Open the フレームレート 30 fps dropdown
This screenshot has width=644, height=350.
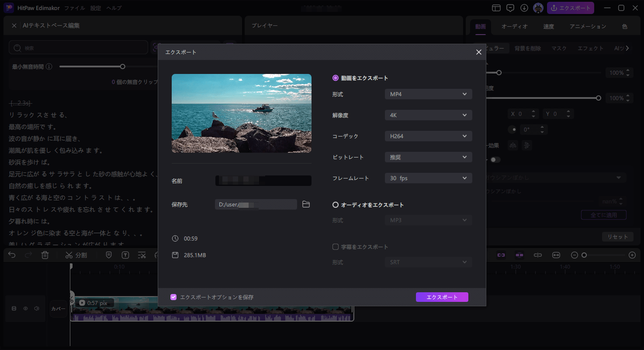tap(428, 178)
